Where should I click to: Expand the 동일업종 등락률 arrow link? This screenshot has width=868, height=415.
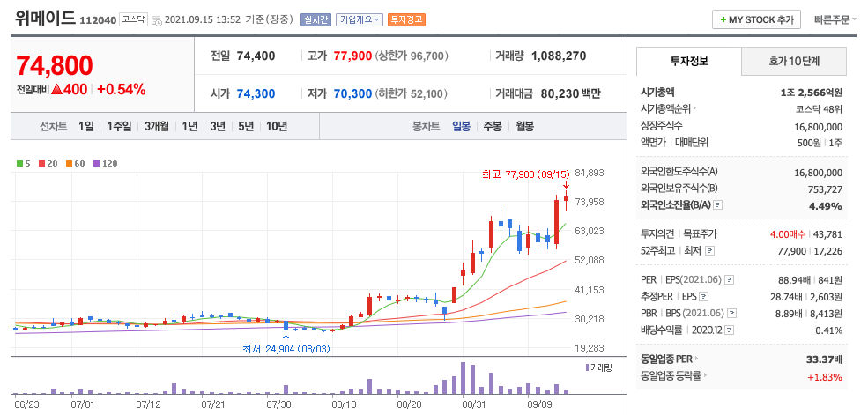674,376
